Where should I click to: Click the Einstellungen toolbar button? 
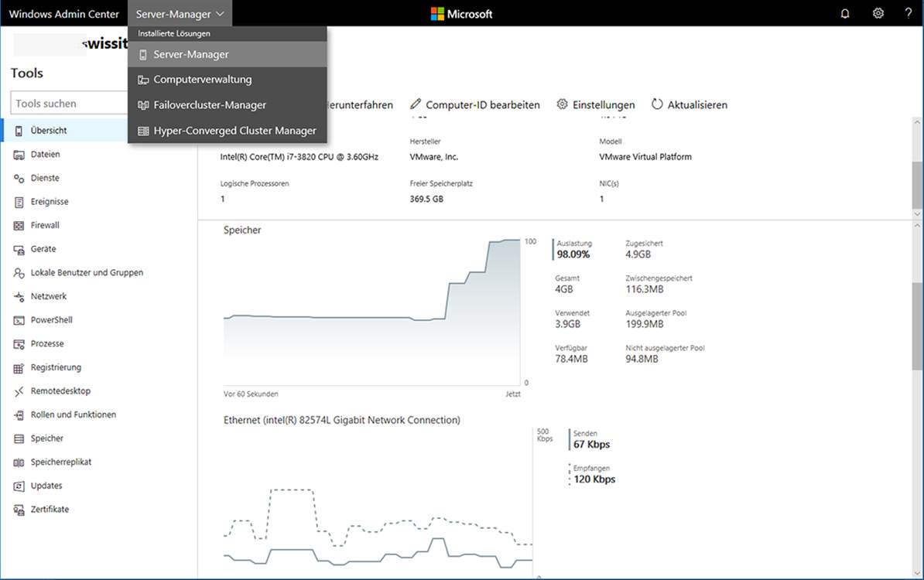point(596,104)
